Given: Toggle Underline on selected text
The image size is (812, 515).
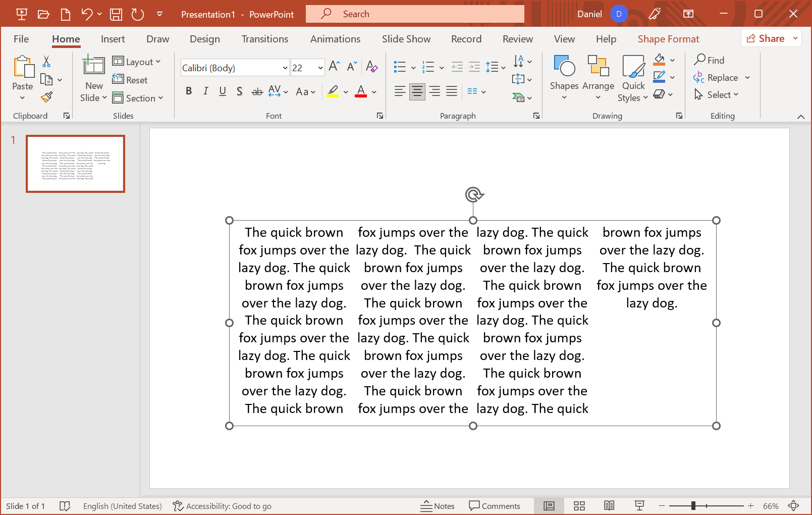Looking at the screenshot, I should click(223, 91).
